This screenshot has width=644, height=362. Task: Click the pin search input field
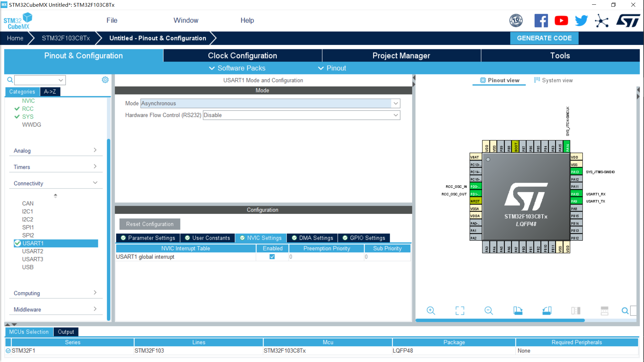pos(633,311)
